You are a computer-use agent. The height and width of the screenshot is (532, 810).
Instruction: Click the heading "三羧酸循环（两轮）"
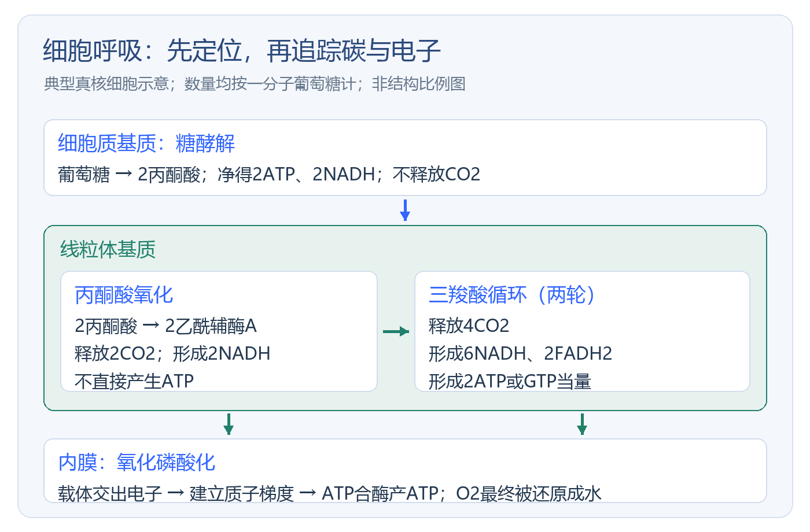pos(512,295)
